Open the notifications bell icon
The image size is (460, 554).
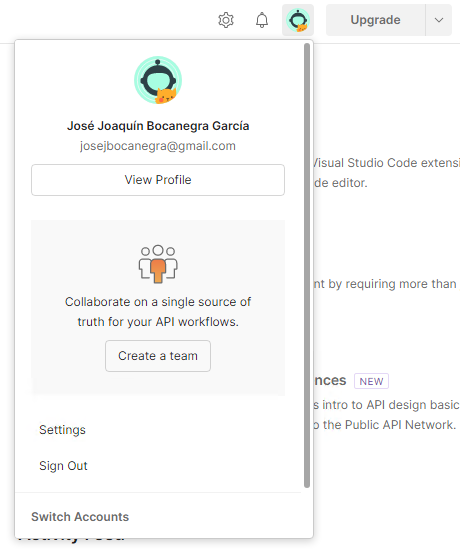pos(262,20)
